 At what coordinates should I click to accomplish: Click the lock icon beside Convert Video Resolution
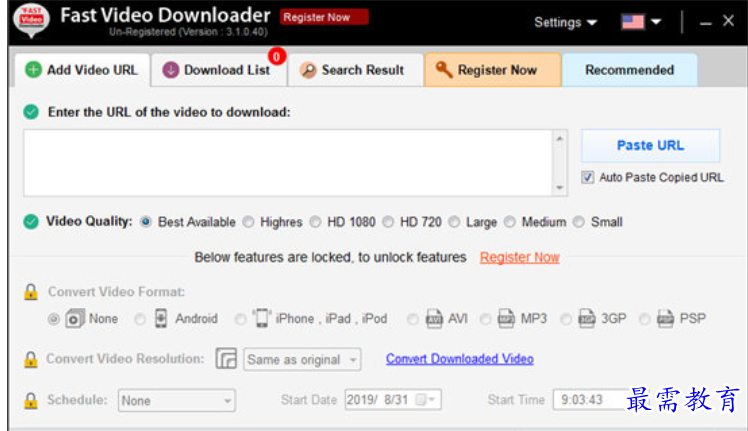pyautogui.click(x=31, y=359)
